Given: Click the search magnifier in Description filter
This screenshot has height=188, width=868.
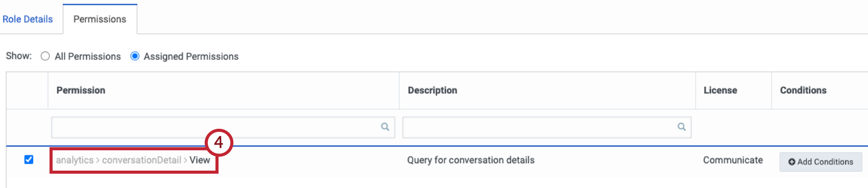Looking at the screenshot, I should 681,127.
